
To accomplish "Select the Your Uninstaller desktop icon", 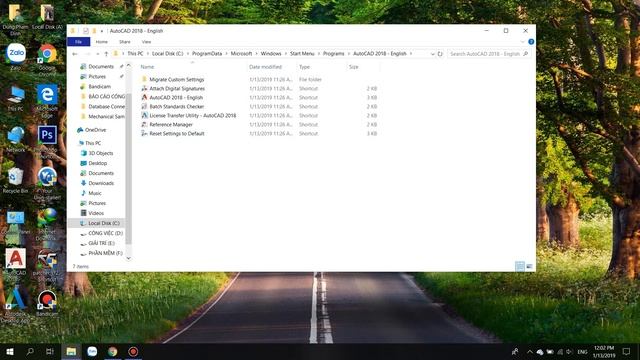I will [x=47, y=183].
